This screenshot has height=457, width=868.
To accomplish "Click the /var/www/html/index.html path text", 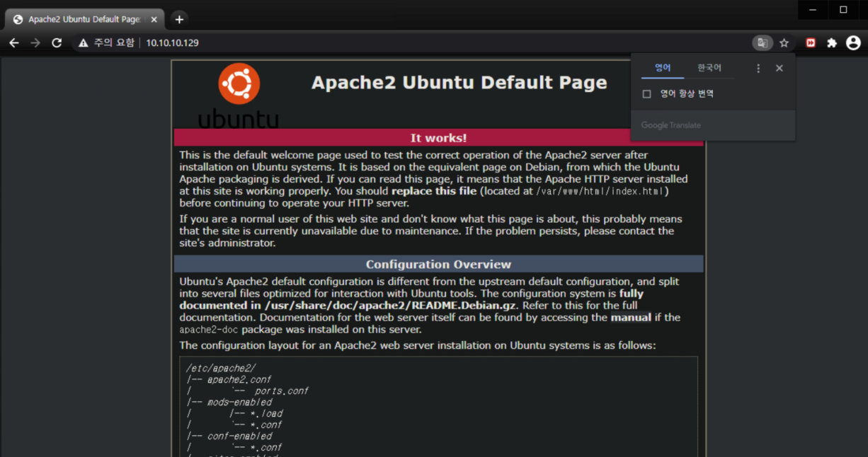I will coord(601,192).
